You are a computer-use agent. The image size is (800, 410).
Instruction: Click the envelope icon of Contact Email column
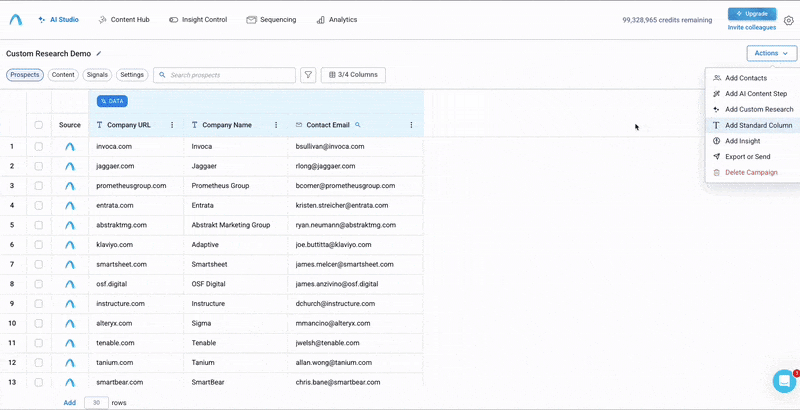tap(299, 125)
